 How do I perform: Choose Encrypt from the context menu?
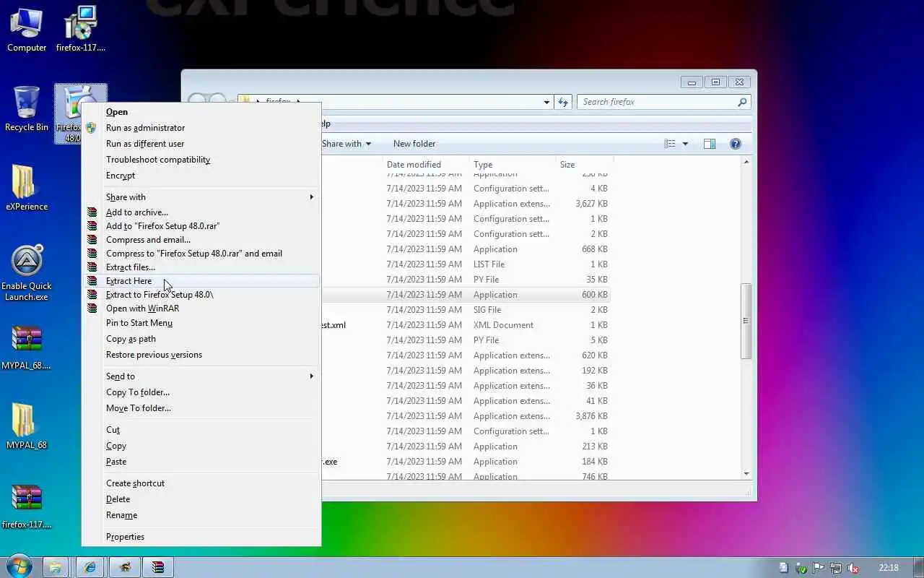click(x=201, y=176)
